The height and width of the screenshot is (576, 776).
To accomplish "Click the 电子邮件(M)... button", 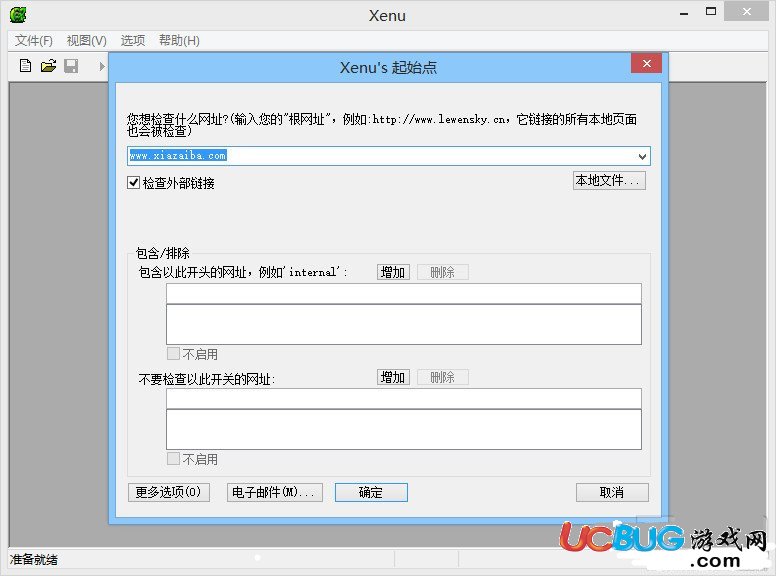I will [275, 492].
